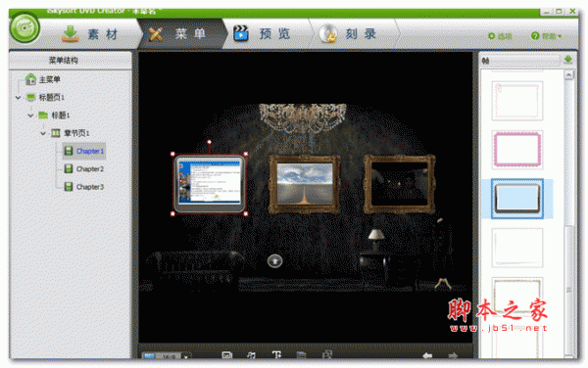588x368 pixels.
Task: Choose the gold ornate frame template
Action: 517,297
